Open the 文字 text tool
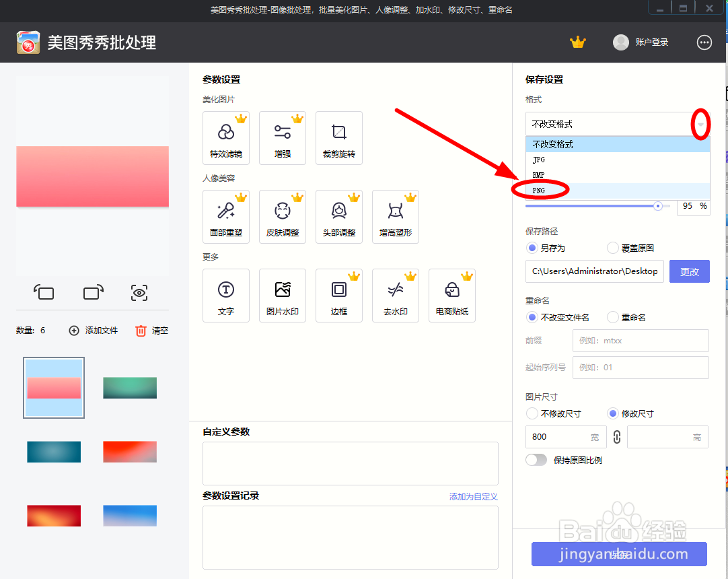Image resolution: width=728 pixels, height=579 pixels. pos(226,296)
